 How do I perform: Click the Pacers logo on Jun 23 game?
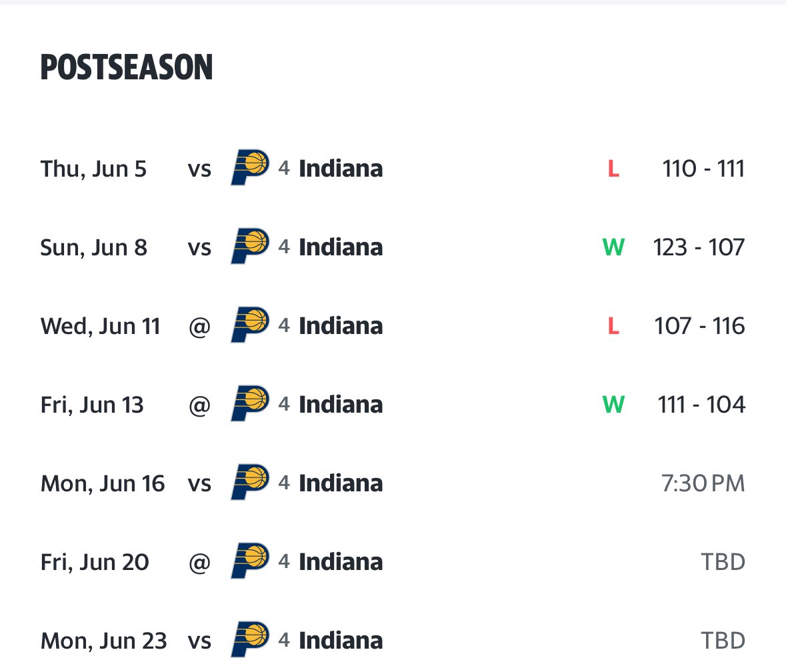pos(249,639)
